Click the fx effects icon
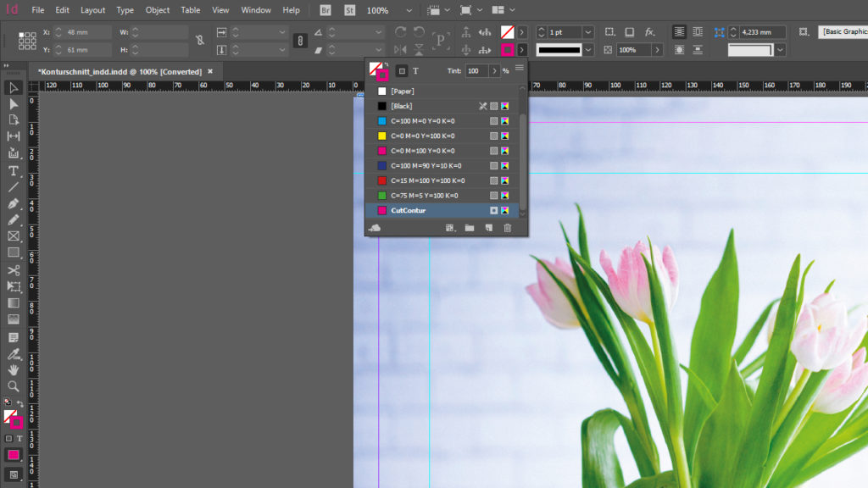Image resolution: width=868 pixels, height=488 pixels. [x=649, y=30]
